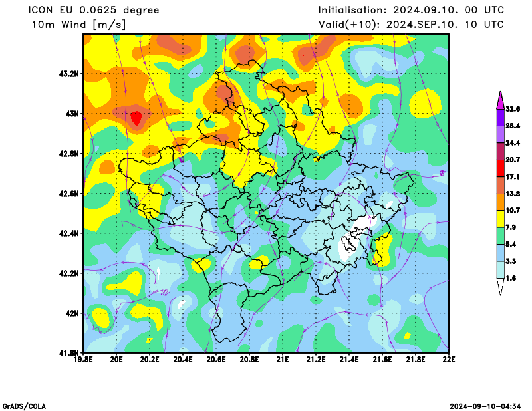Click the latitude label '43N'
Image resolution: width=532 pixels, height=411 pixels.
click(x=72, y=114)
